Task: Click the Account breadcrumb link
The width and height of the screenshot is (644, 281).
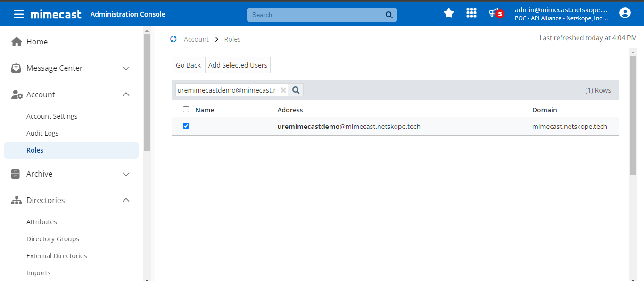Action: (196, 39)
